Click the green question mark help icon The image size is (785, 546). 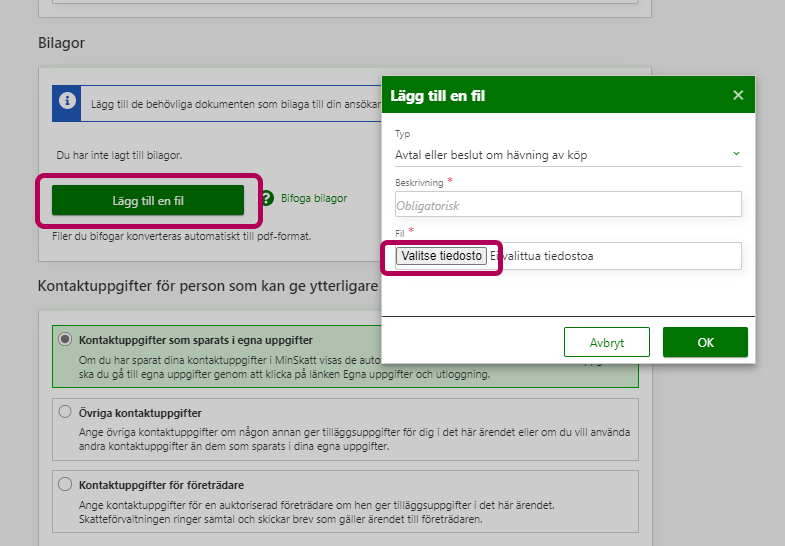click(267, 199)
